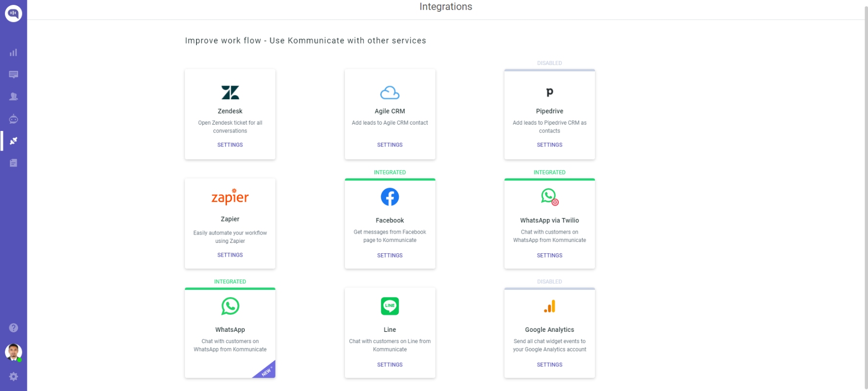Open the knowledge base sidebar icon

tap(13, 163)
